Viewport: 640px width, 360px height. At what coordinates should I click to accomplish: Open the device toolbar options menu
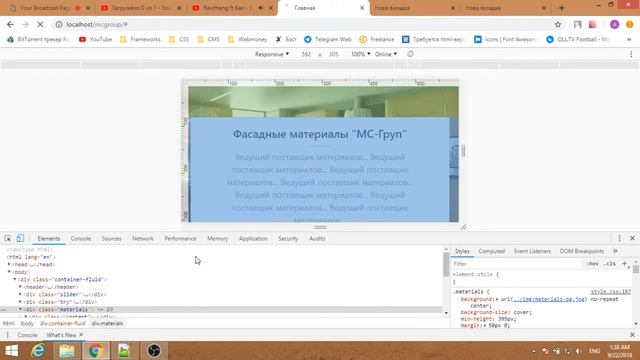point(631,54)
